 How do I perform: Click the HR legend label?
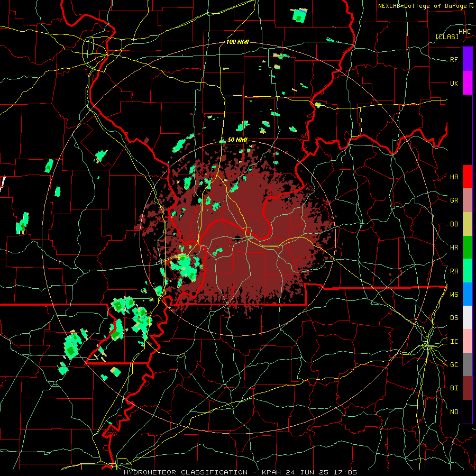tap(454, 248)
